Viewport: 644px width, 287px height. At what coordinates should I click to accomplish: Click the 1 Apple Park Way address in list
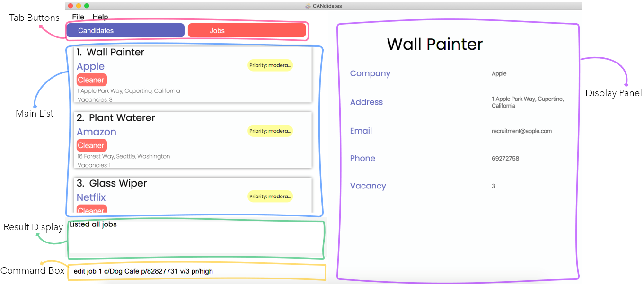pos(129,91)
